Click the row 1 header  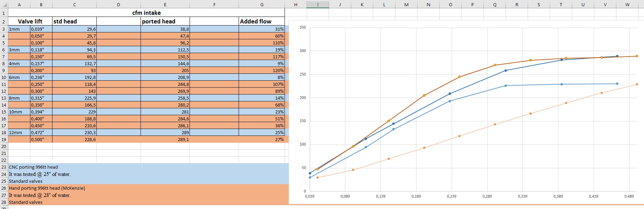(4, 13)
